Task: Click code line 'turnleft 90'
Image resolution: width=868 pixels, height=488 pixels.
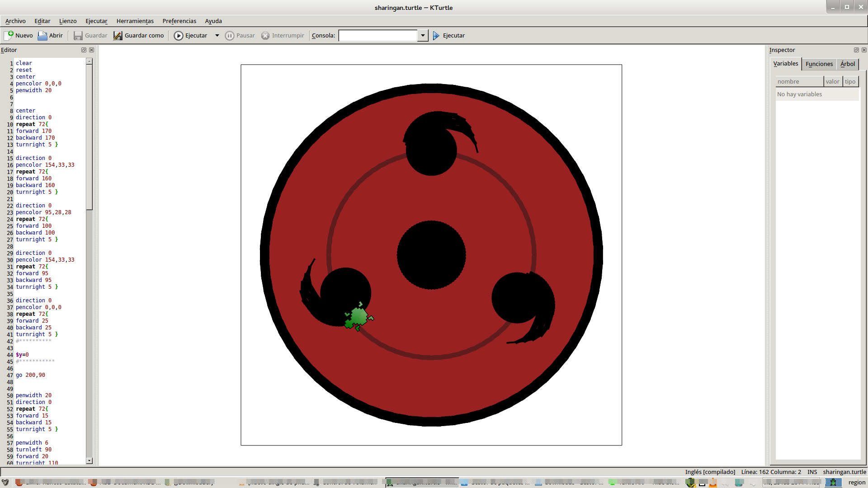Action: (33, 450)
